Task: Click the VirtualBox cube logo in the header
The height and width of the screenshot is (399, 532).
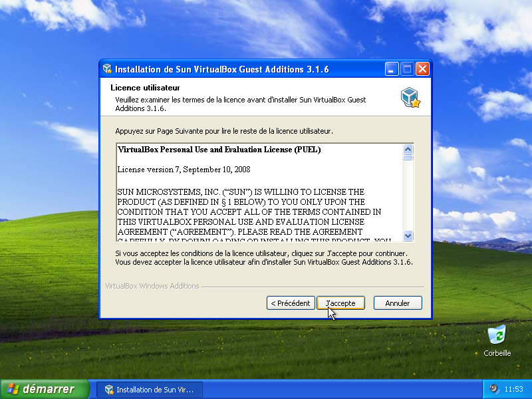Action: click(410, 97)
